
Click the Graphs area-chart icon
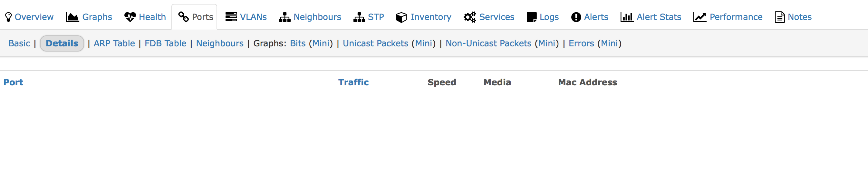(x=72, y=17)
